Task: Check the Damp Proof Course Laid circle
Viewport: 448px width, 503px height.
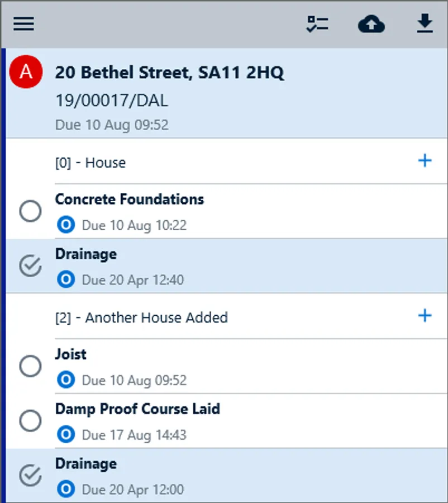Action: (31, 420)
